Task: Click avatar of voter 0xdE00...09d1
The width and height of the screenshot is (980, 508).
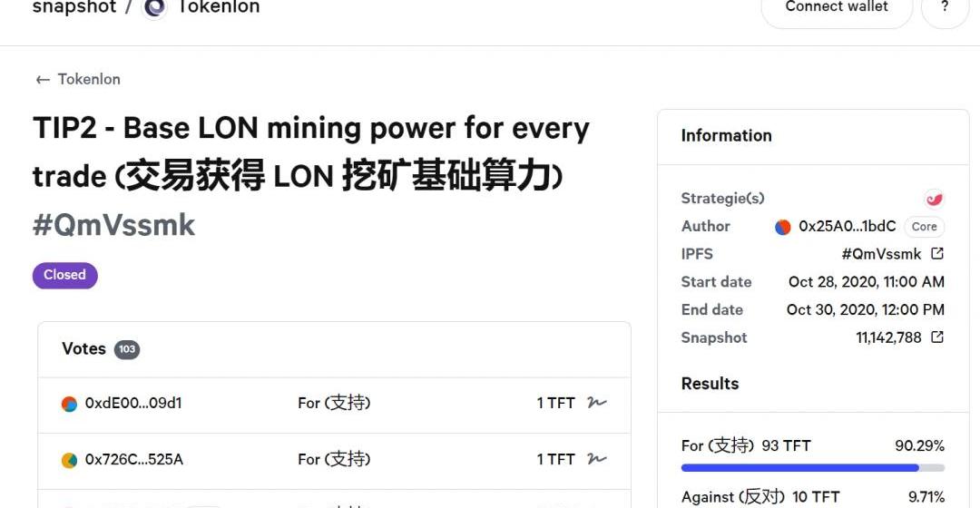Action: click(x=70, y=404)
